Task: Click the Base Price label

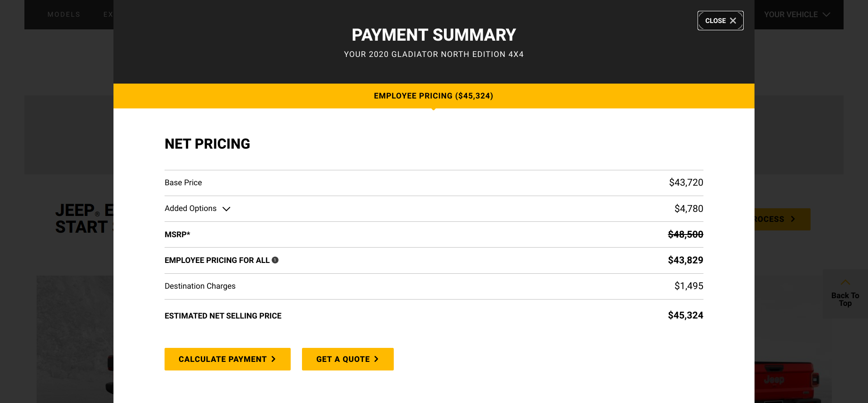Action: tap(183, 183)
